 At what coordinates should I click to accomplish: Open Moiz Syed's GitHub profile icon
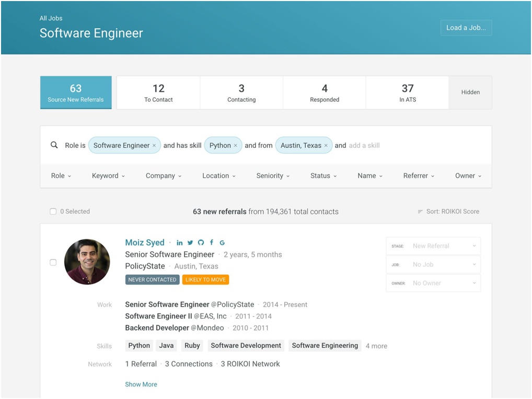click(201, 243)
